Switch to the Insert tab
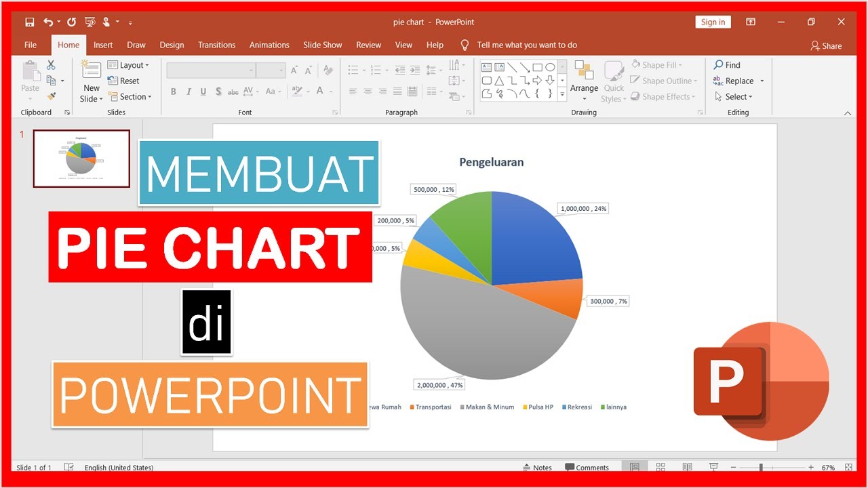The height and width of the screenshot is (488, 868). (103, 45)
